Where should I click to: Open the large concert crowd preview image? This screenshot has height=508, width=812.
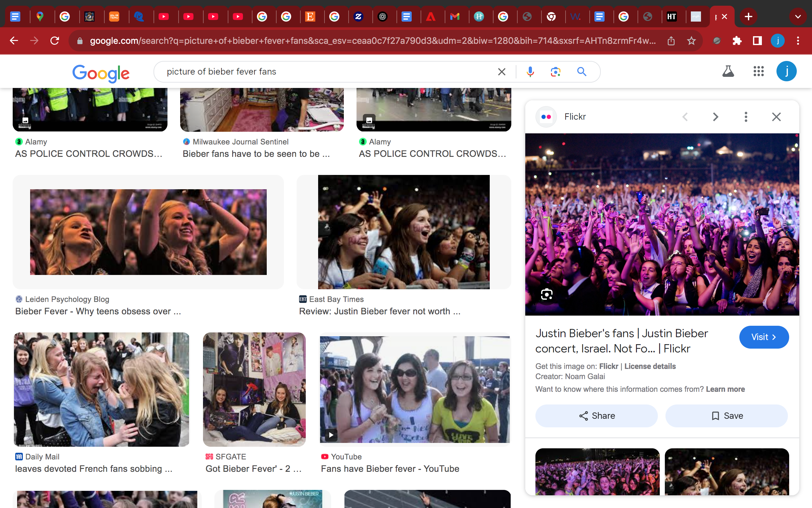click(x=662, y=224)
